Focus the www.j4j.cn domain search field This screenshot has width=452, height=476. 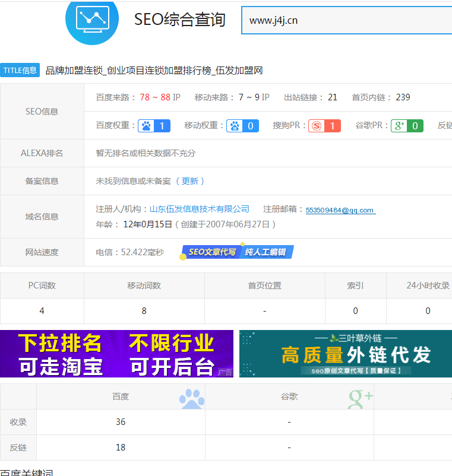tap(347, 20)
